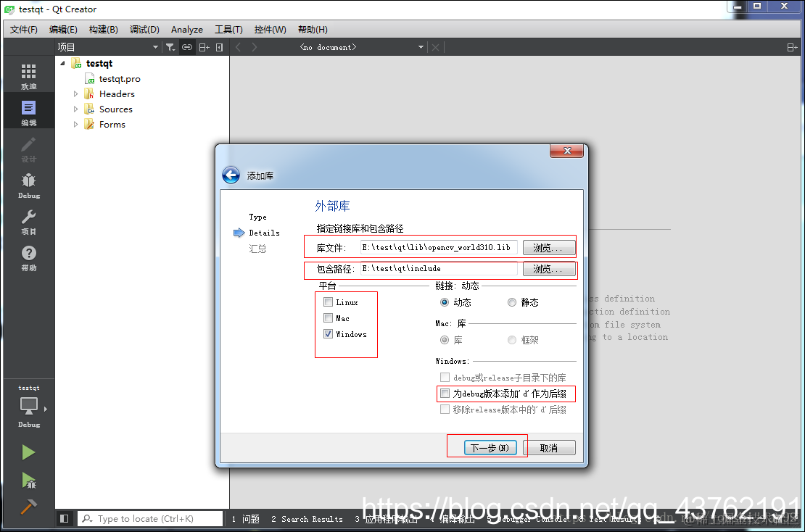Toggle the left sidebar visibility button

pyautogui.click(x=64, y=519)
